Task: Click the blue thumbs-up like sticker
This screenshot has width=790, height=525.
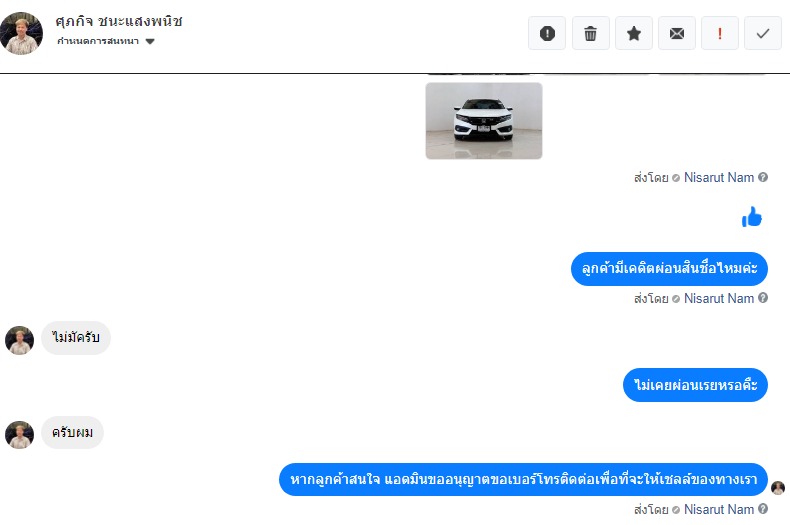Action: 752,217
